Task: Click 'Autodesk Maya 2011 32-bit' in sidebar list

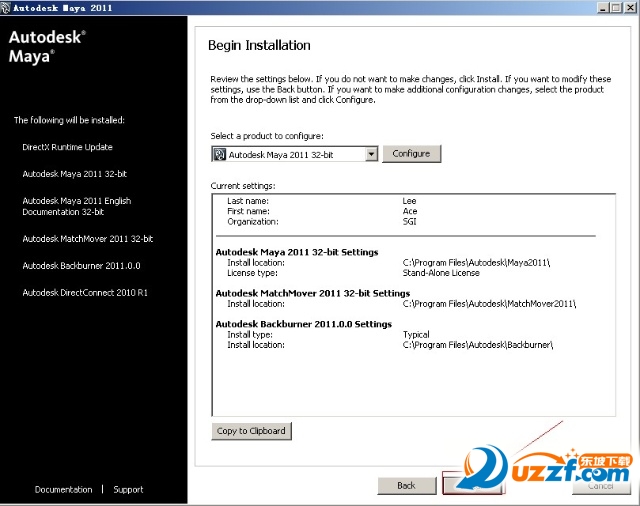Action: pyautogui.click(x=75, y=174)
